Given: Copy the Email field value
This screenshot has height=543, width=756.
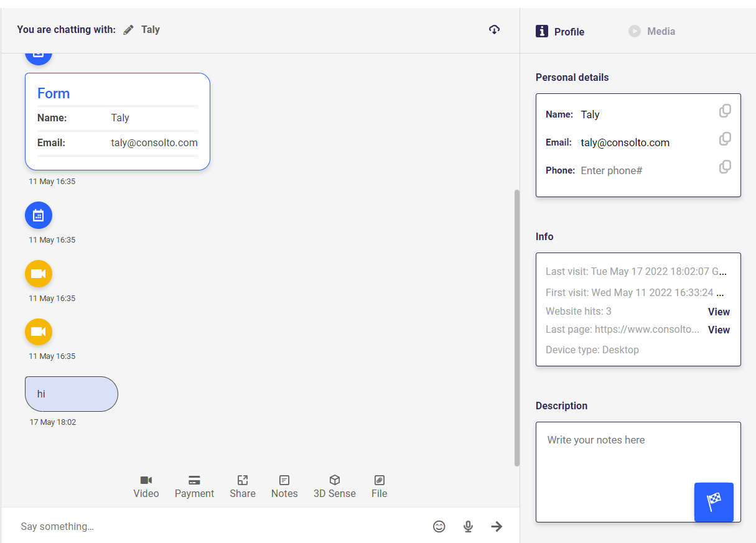Looking at the screenshot, I should [725, 139].
